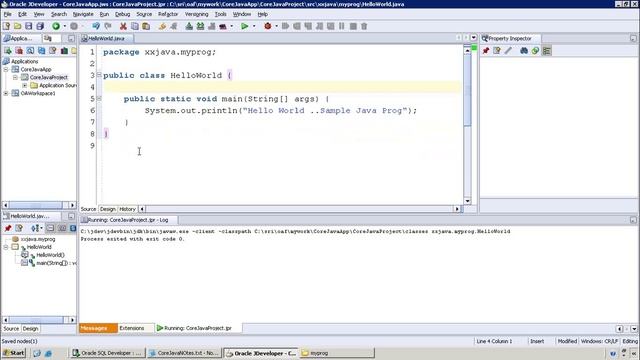Click the Make project toolbar icon

coord(189,26)
